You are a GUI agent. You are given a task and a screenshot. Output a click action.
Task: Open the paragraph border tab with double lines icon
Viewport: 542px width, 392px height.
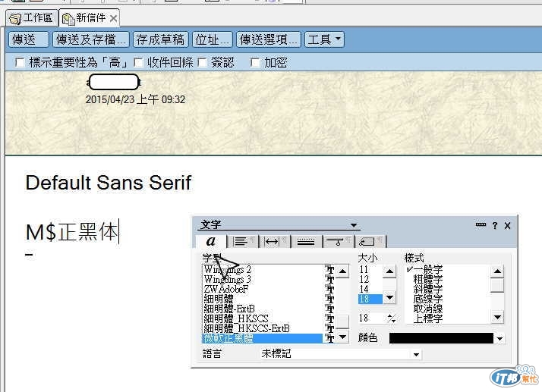click(x=306, y=241)
